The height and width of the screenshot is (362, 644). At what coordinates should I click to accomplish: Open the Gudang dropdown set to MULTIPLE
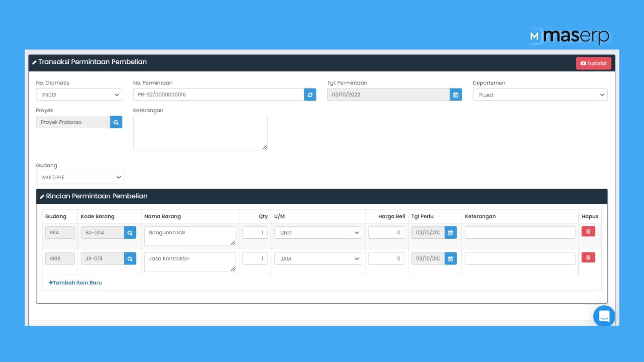(80, 177)
